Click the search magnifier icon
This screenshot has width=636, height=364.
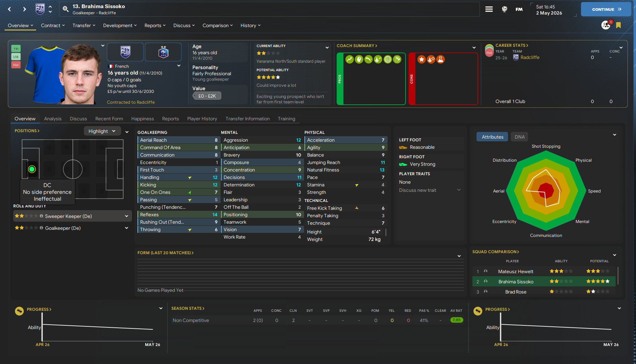tap(66, 9)
